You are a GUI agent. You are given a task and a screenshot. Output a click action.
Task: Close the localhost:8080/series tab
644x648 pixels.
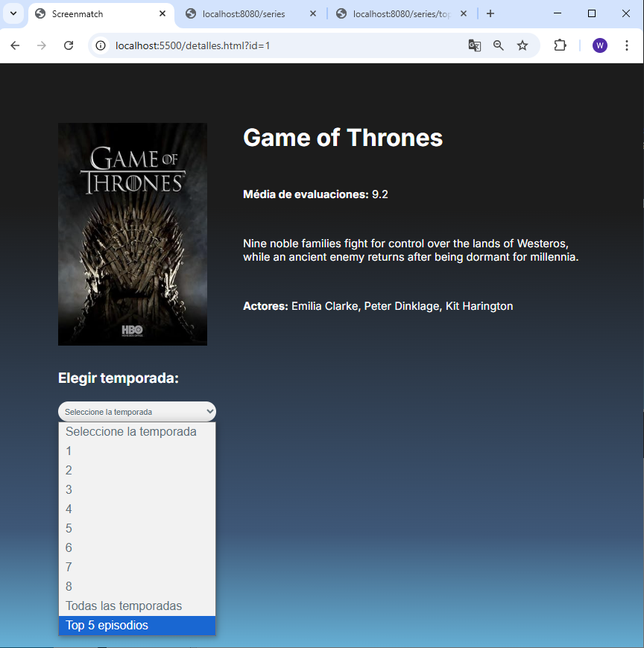[x=313, y=13]
